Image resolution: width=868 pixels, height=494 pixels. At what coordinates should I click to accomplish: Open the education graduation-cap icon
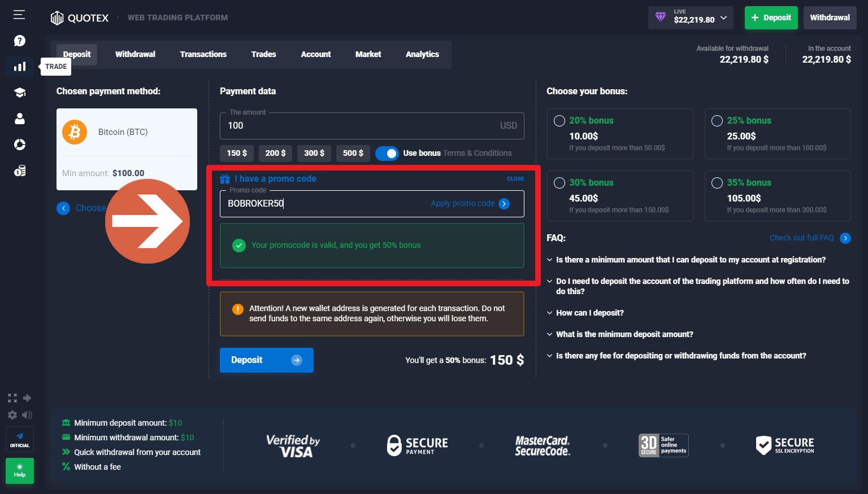coord(19,92)
